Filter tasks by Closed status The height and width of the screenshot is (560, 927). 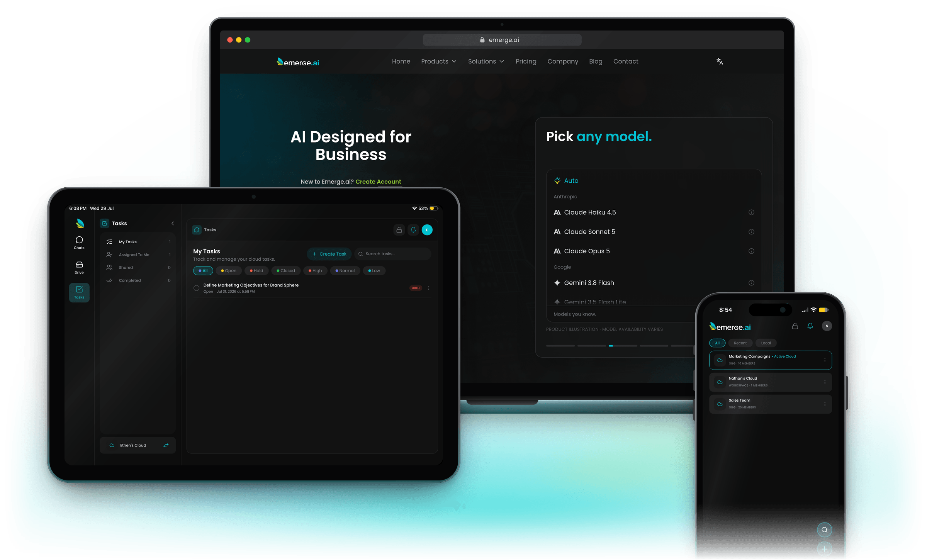pyautogui.click(x=286, y=271)
